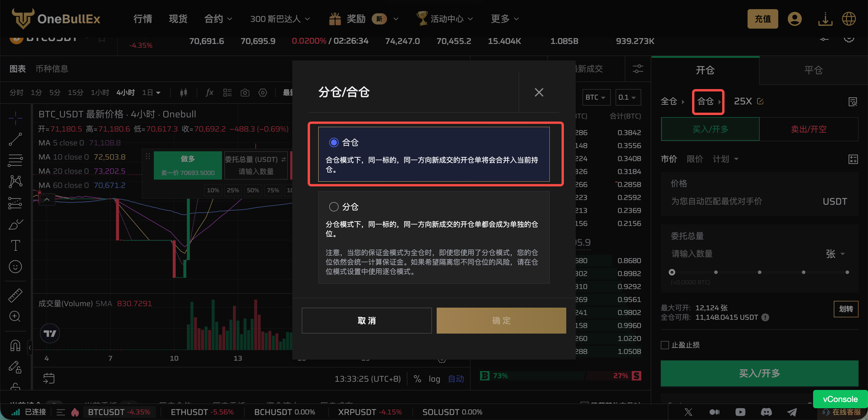Select the crosshair cursor tool

(15, 119)
